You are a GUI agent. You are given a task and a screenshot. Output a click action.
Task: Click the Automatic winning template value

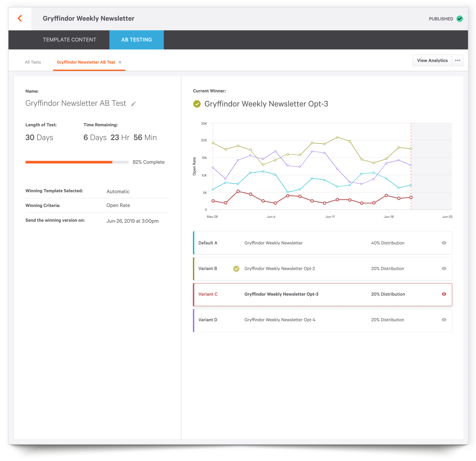click(118, 192)
